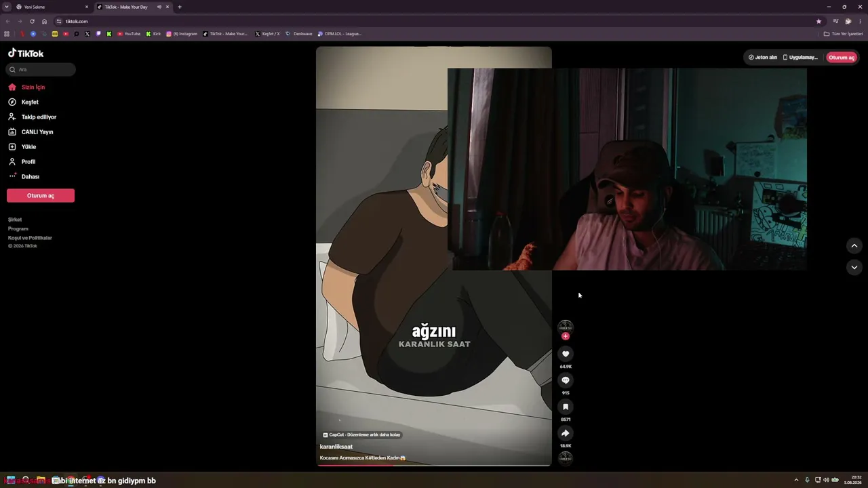Open the Tüm Yer İşaretleri folder

(844, 34)
